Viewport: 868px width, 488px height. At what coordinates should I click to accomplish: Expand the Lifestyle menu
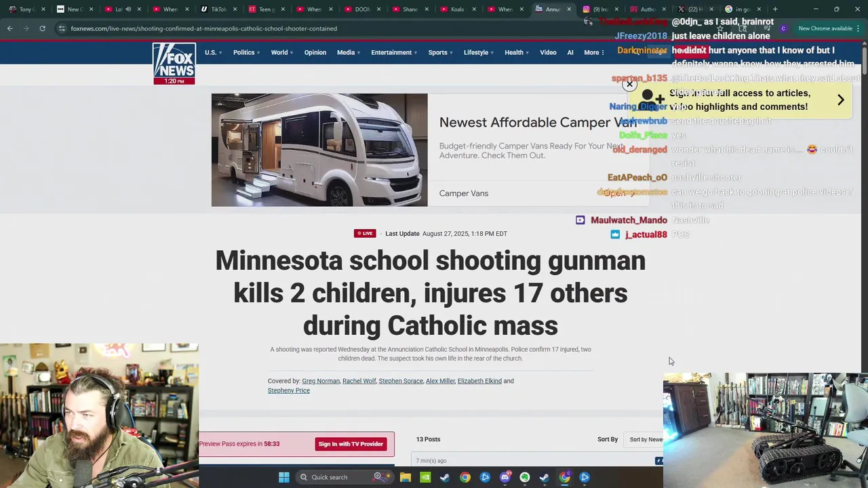(x=479, y=52)
